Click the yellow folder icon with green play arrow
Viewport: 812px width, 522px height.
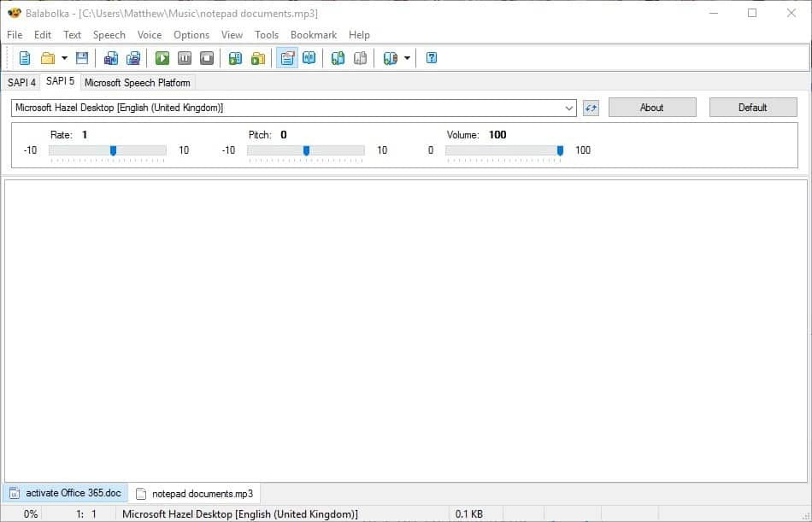click(258, 58)
